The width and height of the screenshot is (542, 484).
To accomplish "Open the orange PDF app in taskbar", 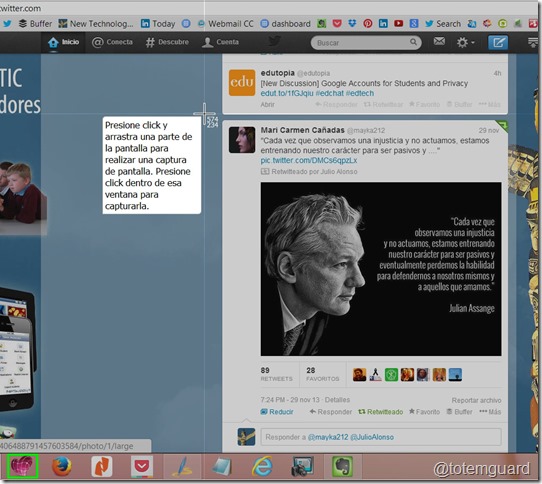I will click(x=102, y=467).
